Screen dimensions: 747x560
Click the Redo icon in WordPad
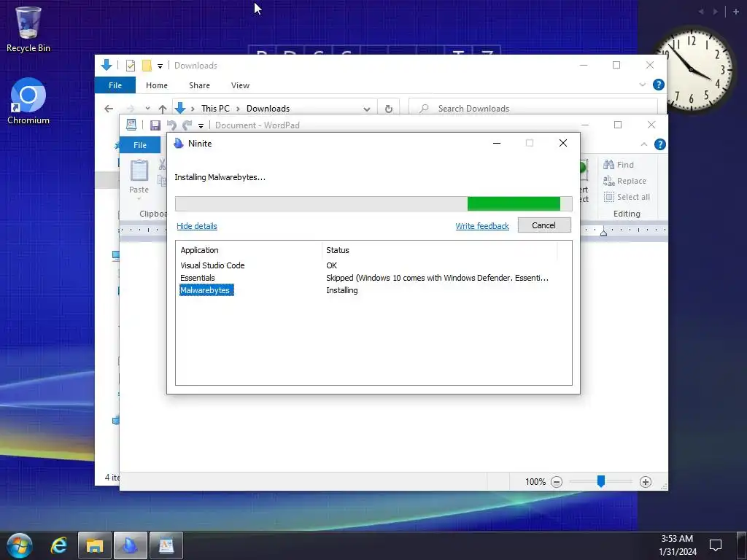click(187, 125)
